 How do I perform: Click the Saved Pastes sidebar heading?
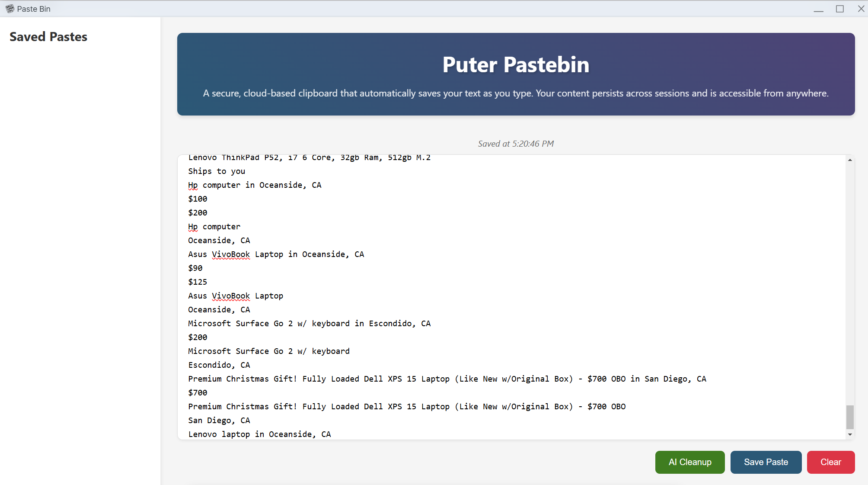pos(48,37)
